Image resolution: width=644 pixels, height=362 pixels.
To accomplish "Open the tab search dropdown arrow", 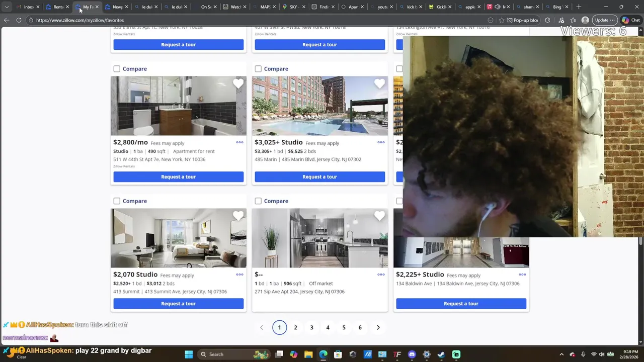I will (x=7, y=7).
